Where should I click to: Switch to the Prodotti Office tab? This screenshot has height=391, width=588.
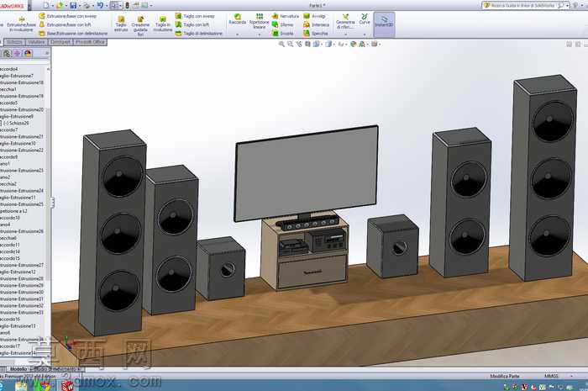[90, 42]
